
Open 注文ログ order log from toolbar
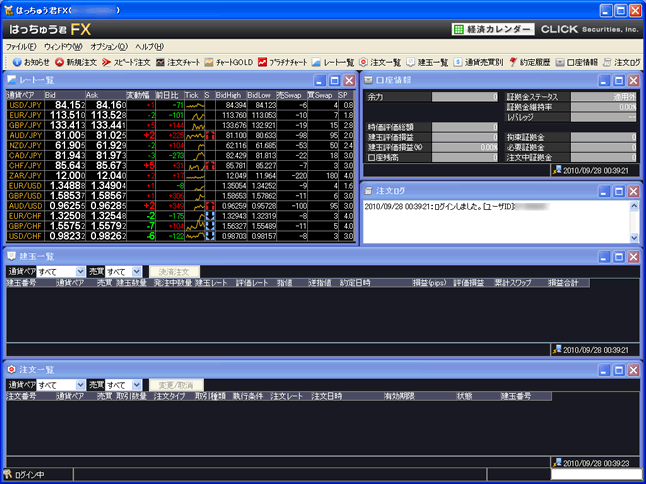pos(622,62)
